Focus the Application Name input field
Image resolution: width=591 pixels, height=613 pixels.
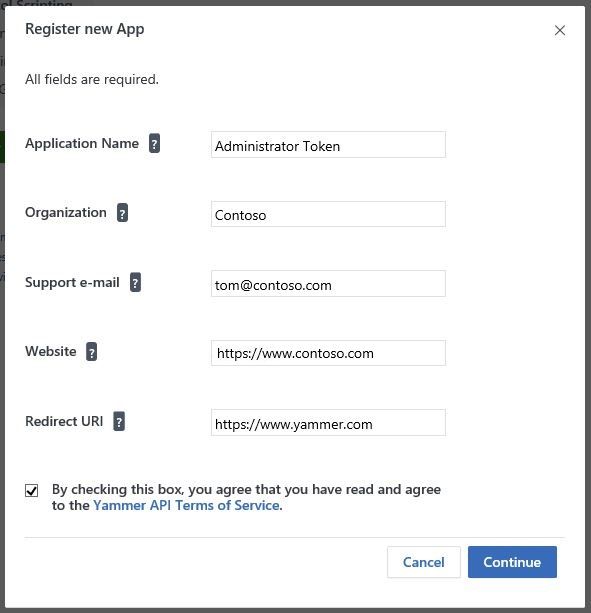pyautogui.click(x=328, y=145)
